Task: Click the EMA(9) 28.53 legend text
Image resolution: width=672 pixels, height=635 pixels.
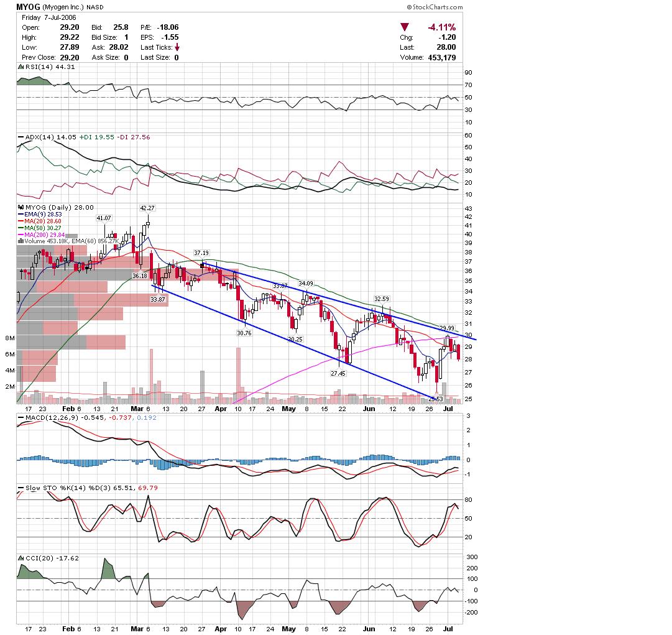Action: [x=43, y=215]
